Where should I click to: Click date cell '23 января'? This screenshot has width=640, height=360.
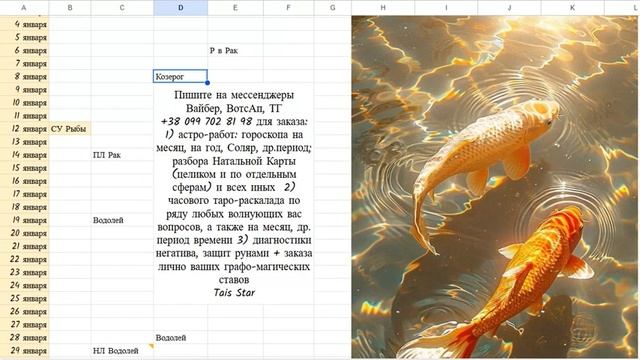[24, 273]
